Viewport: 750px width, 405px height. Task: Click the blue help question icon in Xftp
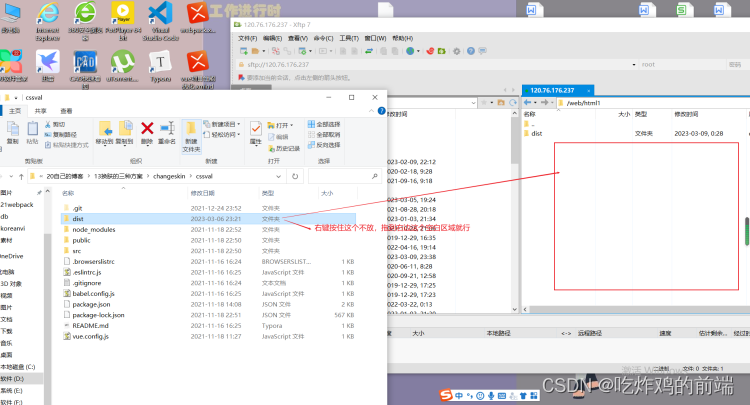pos(471,51)
